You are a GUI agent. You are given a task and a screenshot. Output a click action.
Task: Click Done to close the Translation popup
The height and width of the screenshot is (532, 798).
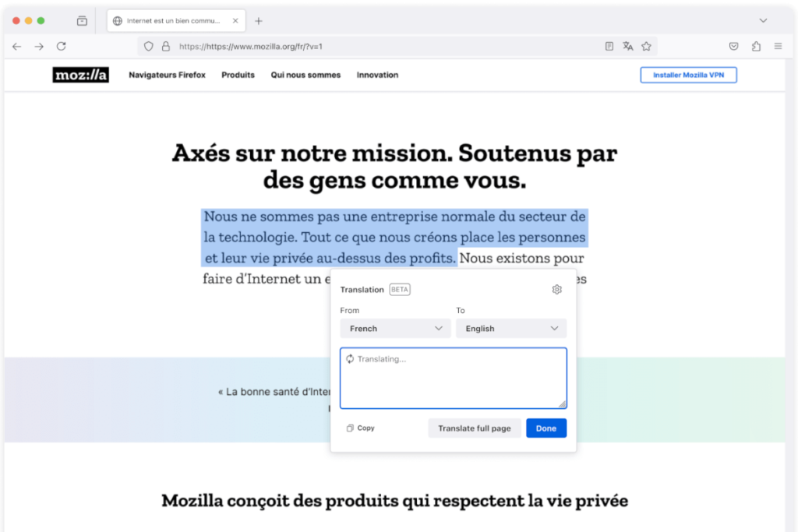tap(546, 428)
